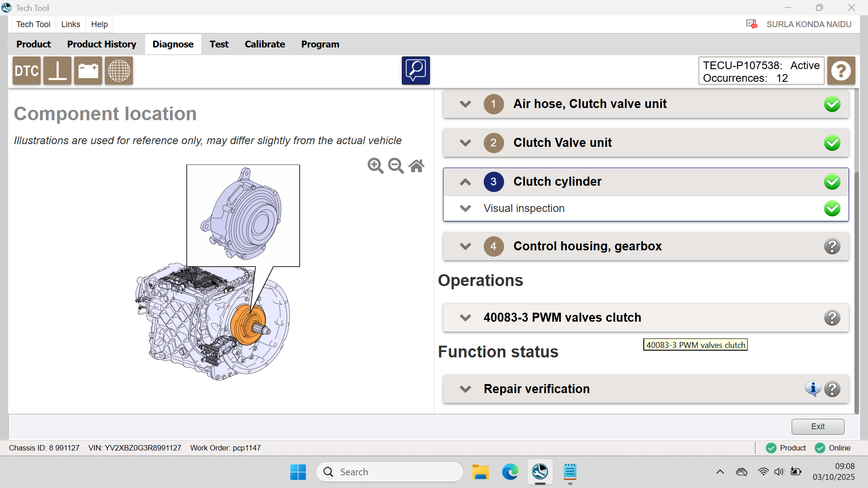Click the measuring probe toolbar icon
This screenshot has height=488, width=868.
[x=57, y=71]
